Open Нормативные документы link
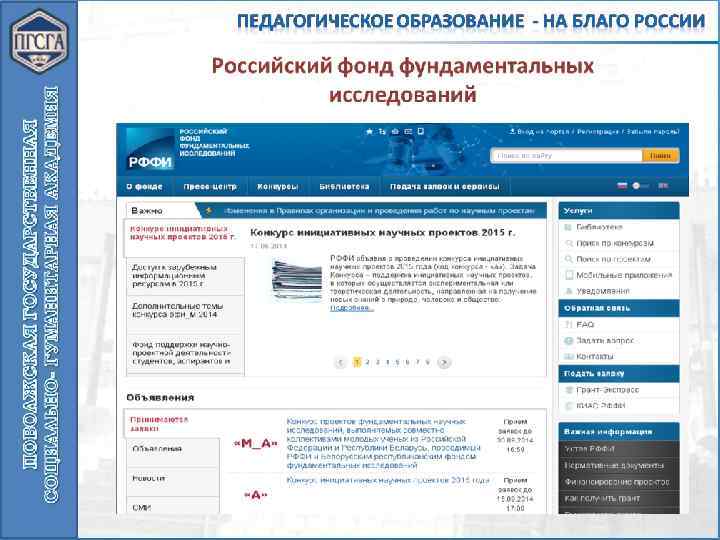The image size is (720, 540). (614, 466)
